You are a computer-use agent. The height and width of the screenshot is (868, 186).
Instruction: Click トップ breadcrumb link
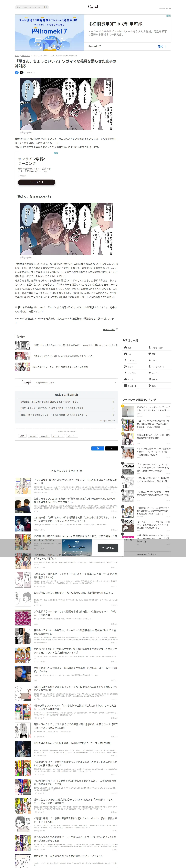pyautogui.click(x=17, y=56)
